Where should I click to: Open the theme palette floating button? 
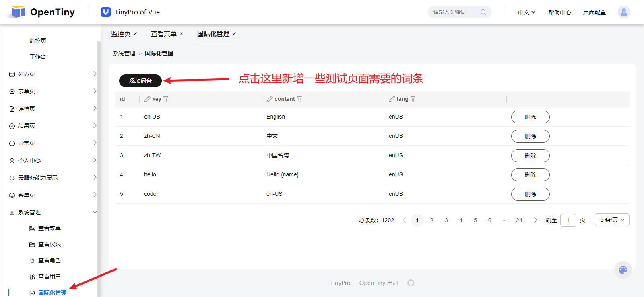click(x=623, y=270)
